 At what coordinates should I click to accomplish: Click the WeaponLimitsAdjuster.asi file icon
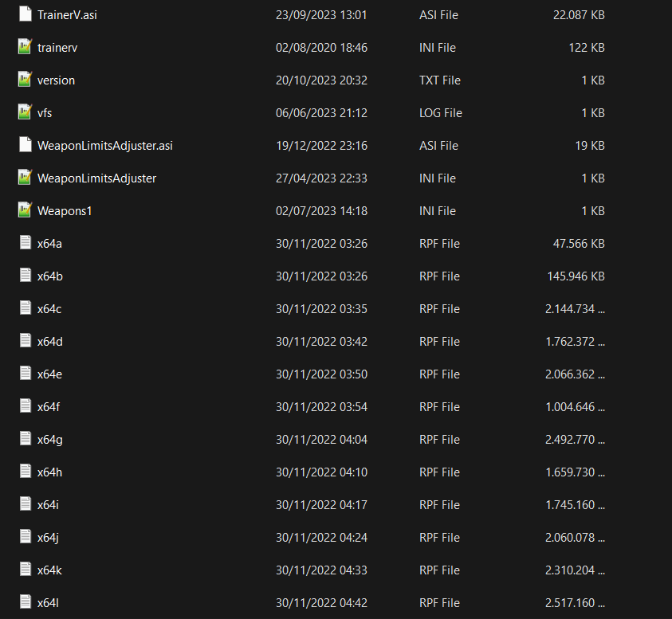tap(25, 145)
